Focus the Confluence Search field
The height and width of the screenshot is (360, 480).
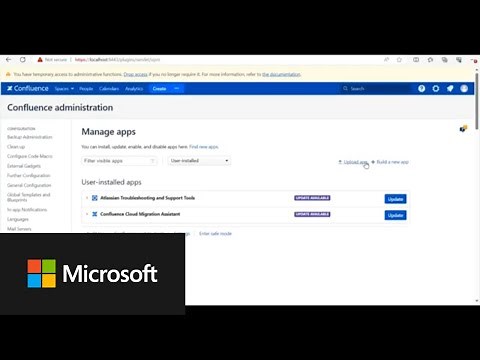pyautogui.click(x=376, y=89)
